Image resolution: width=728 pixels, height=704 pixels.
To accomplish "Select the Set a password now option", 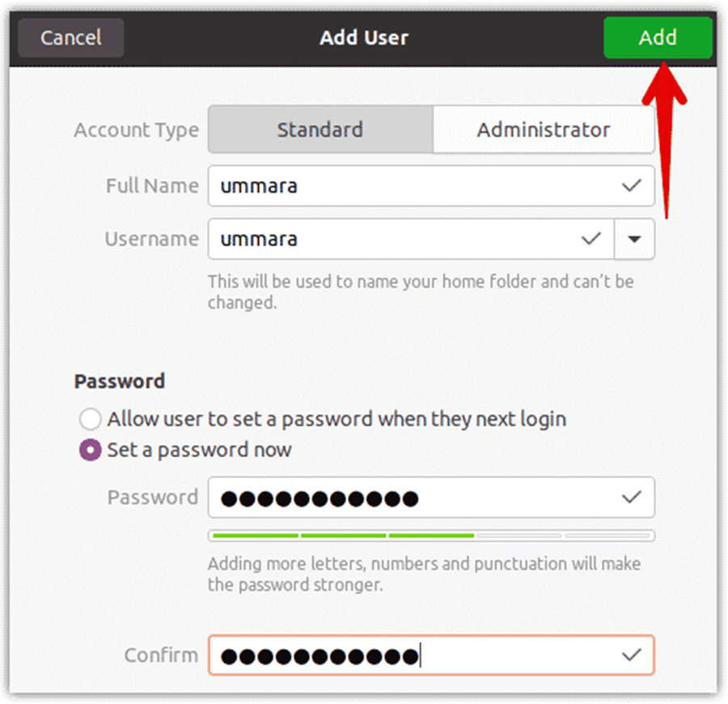I will tap(90, 449).
